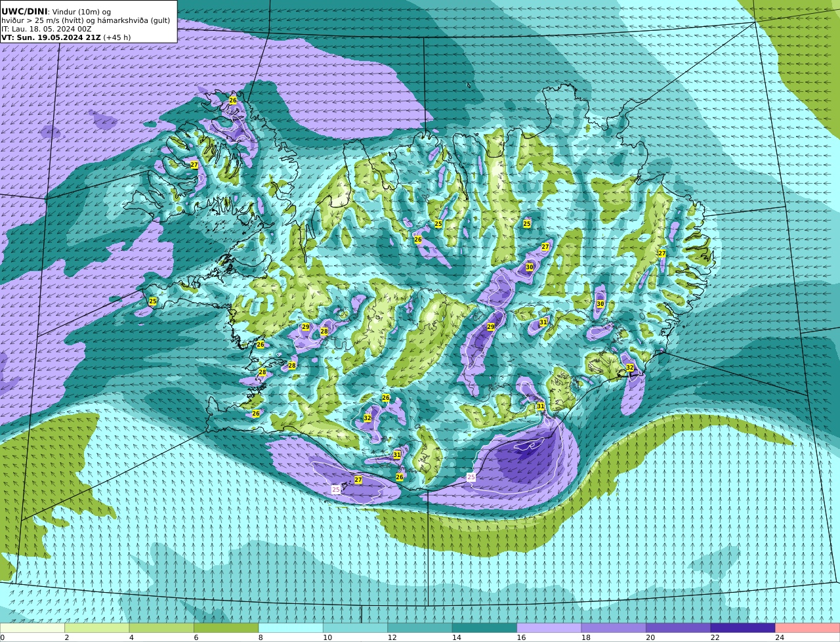Select the 2–4 m/s light green legend swatch
The width and height of the screenshot is (840, 642).
coord(96,628)
